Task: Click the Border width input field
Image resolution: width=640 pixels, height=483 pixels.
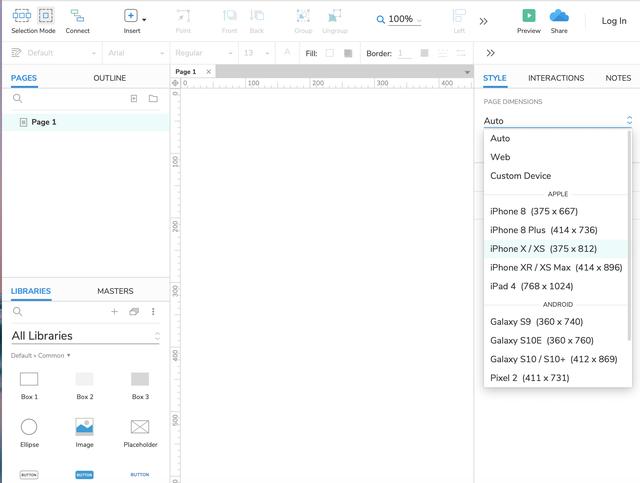Action: (404, 53)
